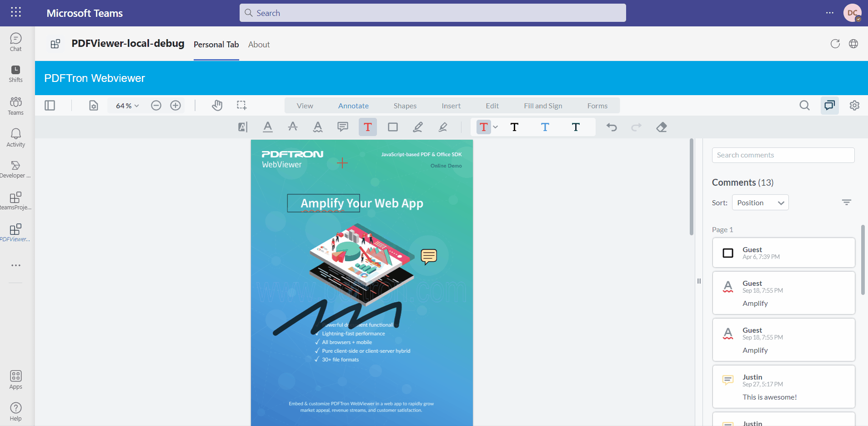Pick the squiggly underline tool
This screenshot has height=426, width=868.
tap(318, 127)
